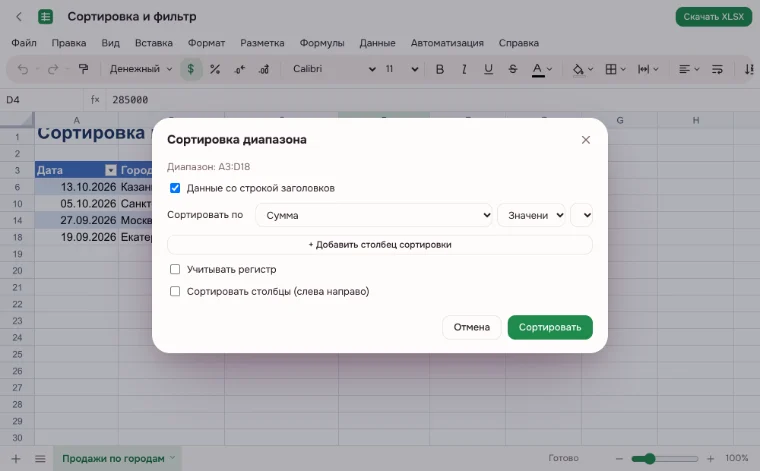Add a sort column via '+ Добавить столбец сортировки'

pyautogui.click(x=380, y=245)
